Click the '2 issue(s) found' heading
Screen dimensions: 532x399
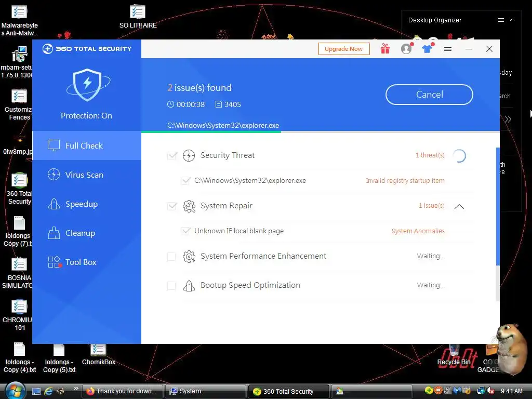pos(199,88)
